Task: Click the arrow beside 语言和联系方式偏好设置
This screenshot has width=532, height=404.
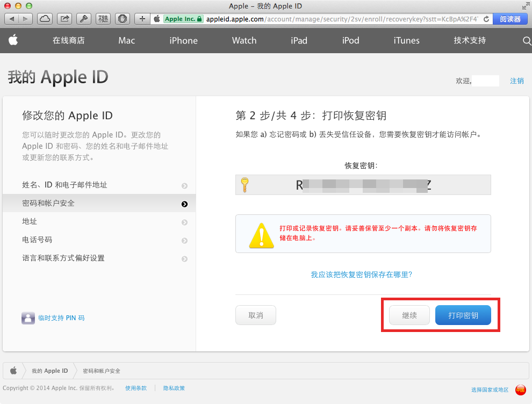Action: point(184,259)
